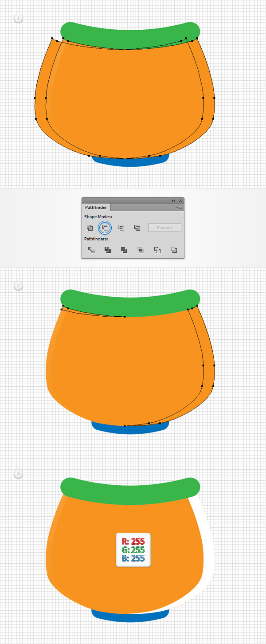The width and height of the screenshot is (266, 644).
Task: Select the Intersect shape mode icon
Action: coord(121,228)
